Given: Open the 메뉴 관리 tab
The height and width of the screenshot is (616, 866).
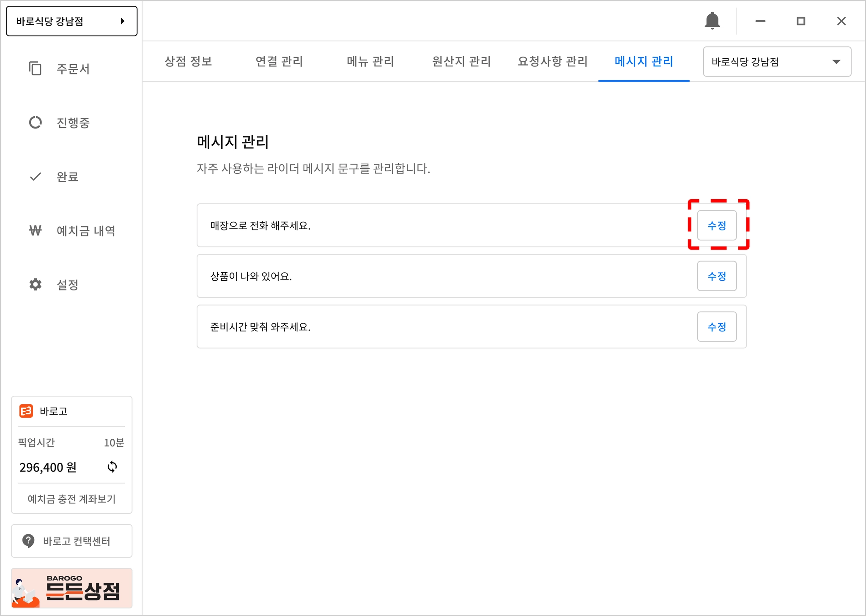Looking at the screenshot, I should pos(370,62).
